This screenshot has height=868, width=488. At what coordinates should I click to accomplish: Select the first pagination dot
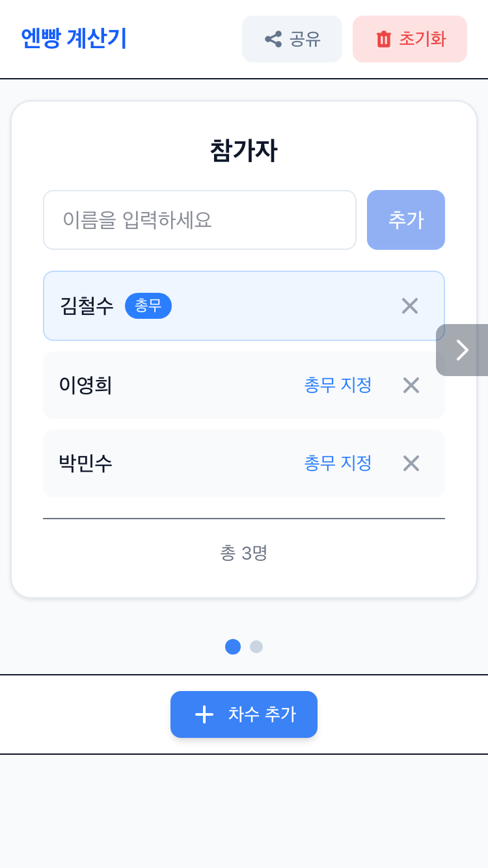(233, 647)
